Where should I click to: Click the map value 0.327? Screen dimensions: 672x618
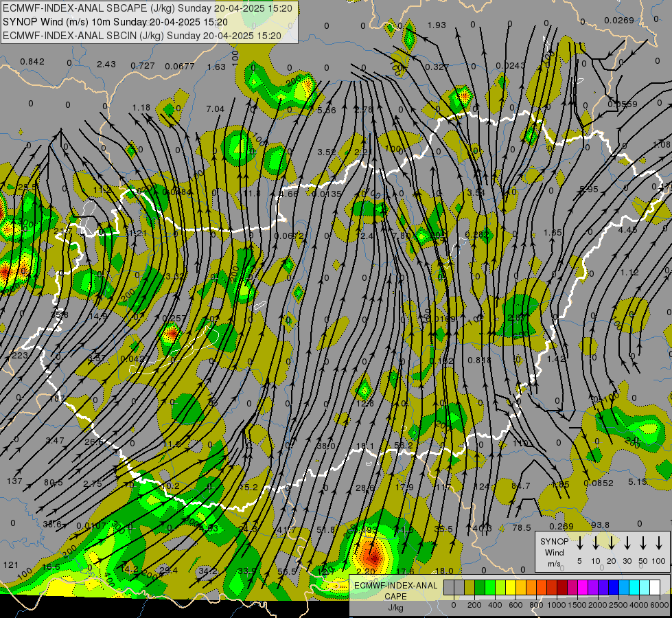(437, 67)
